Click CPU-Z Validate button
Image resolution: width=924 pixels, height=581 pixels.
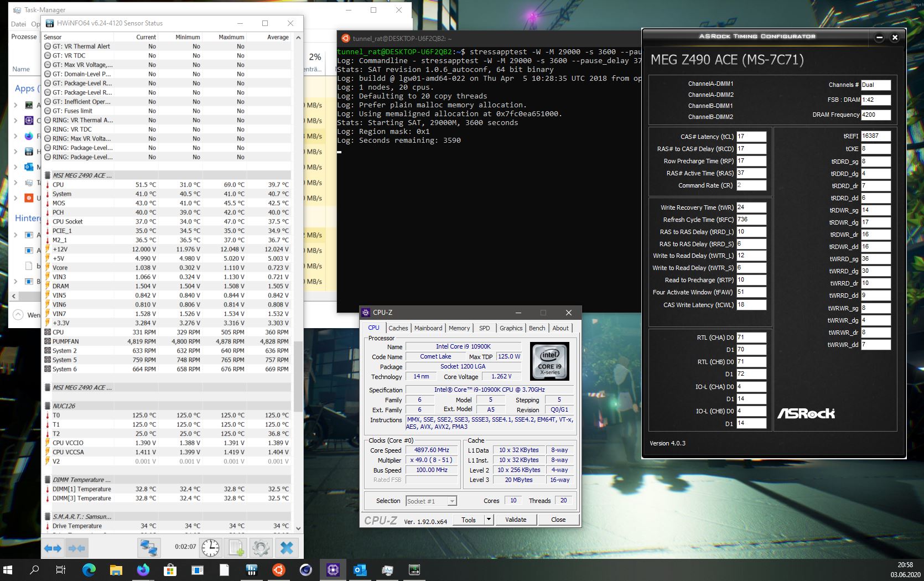coord(516,520)
